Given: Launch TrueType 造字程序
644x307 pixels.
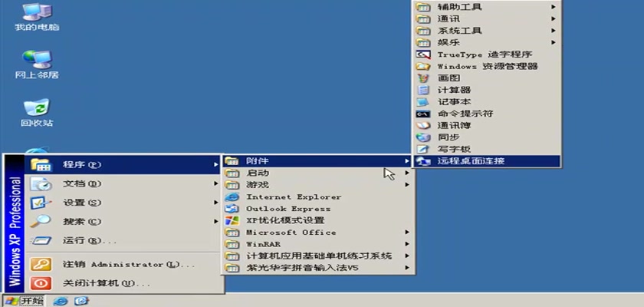Looking at the screenshot, I should (x=486, y=54).
